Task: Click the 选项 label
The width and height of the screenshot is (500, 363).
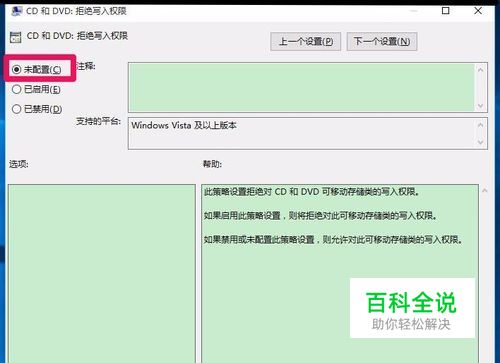Action: point(19,164)
